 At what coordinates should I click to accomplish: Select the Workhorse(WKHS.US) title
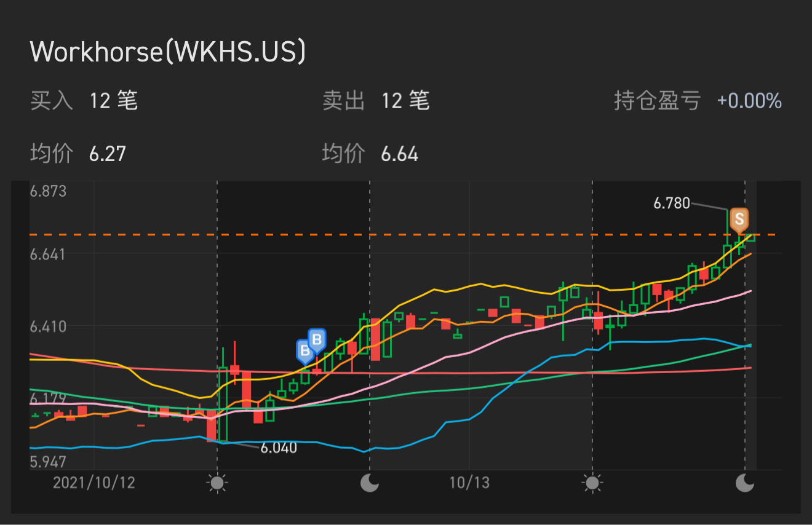point(168,52)
